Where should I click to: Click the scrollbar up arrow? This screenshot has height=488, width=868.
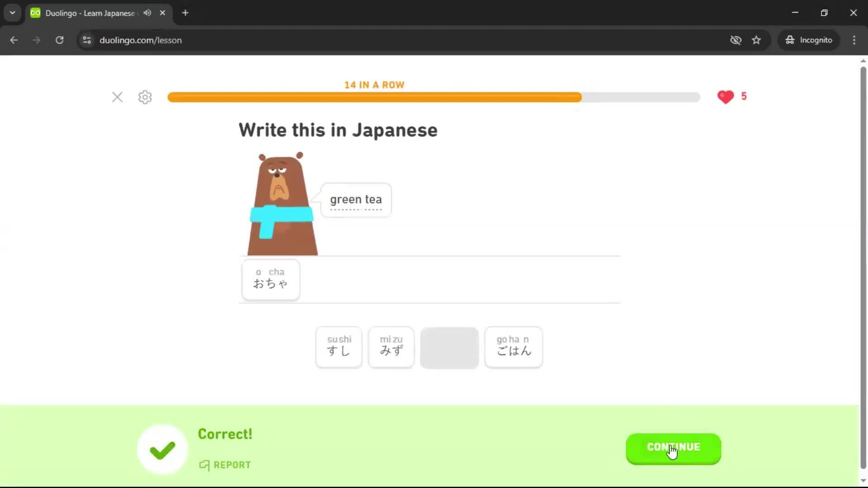click(863, 61)
